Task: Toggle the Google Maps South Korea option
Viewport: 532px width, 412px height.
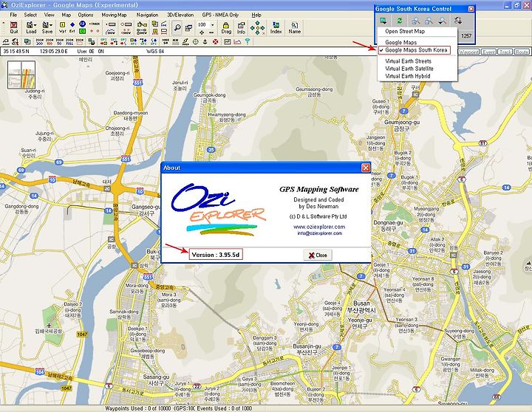Action: point(416,50)
